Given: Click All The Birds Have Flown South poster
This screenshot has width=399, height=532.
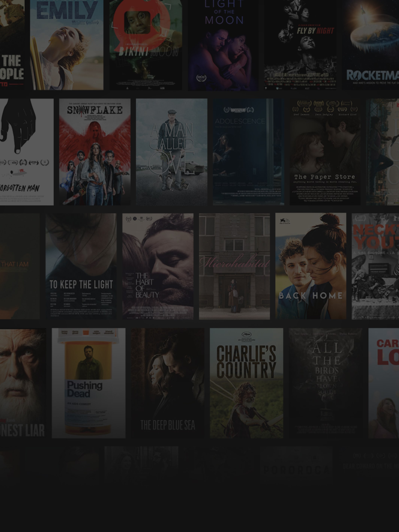Looking at the screenshot, I should coord(326,383).
